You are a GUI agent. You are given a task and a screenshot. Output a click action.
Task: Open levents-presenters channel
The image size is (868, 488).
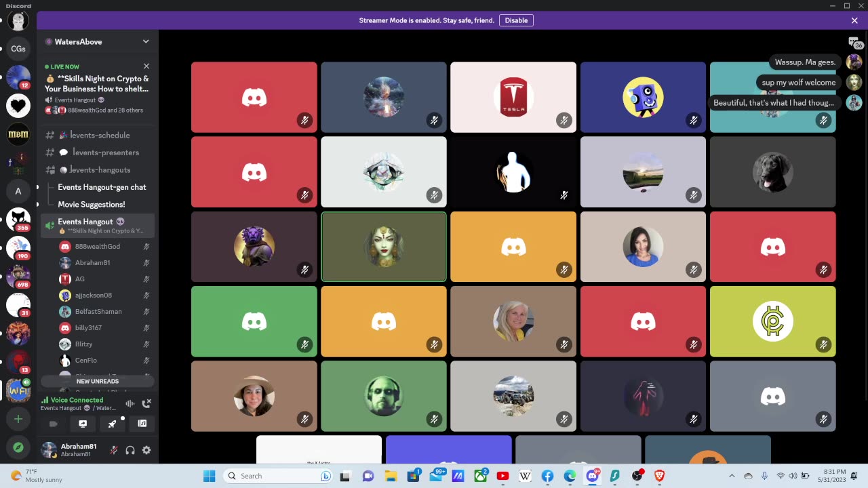pyautogui.click(x=98, y=152)
